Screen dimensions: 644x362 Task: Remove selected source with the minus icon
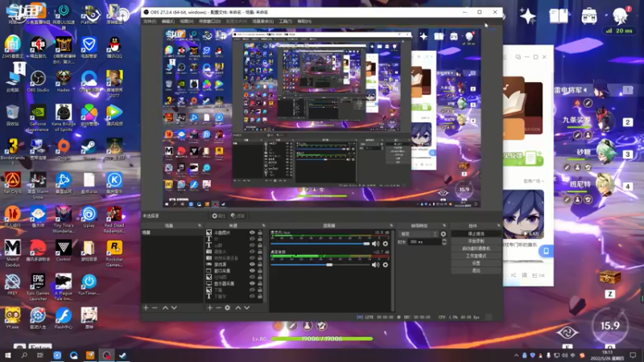218,307
